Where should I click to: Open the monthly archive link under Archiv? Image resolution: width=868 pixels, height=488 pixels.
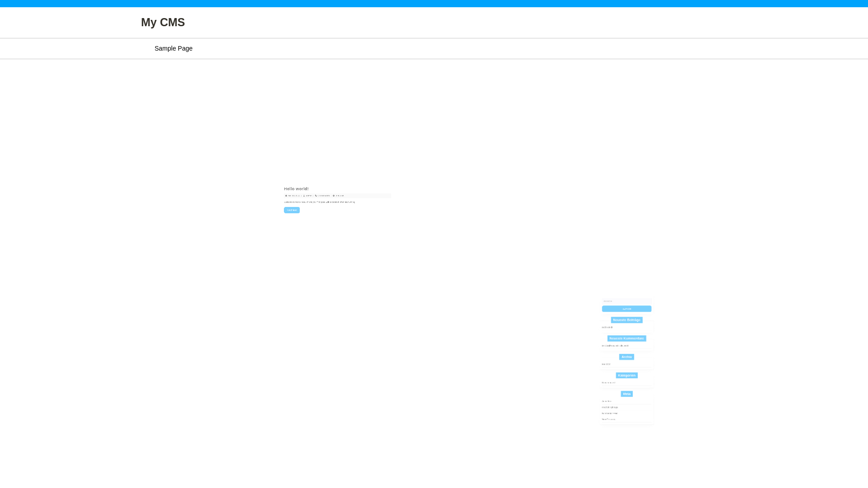pos(606,364)
